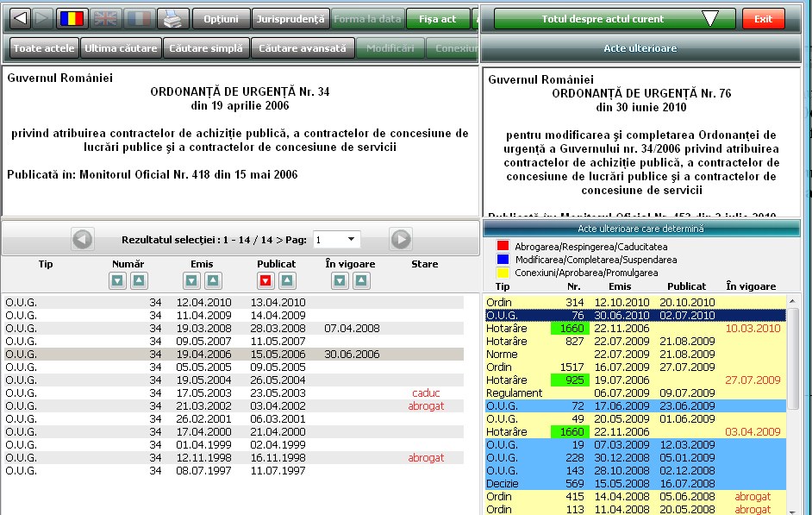Sort ascending by Număr column
The height and width of the screenshot is (515, 812).
click(x=139, y=281)
